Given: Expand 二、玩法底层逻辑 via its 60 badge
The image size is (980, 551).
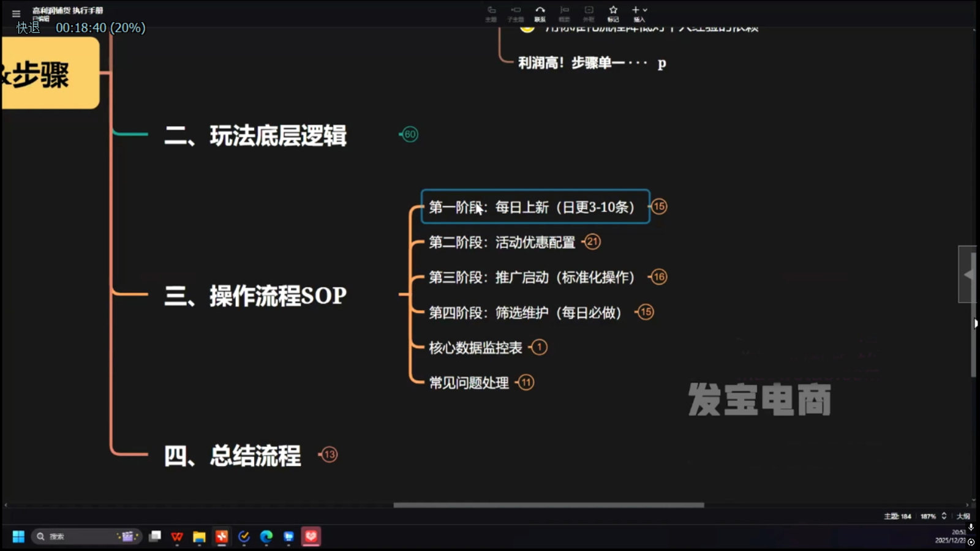Looking at the screenshot, I should (x=410, y=134).
